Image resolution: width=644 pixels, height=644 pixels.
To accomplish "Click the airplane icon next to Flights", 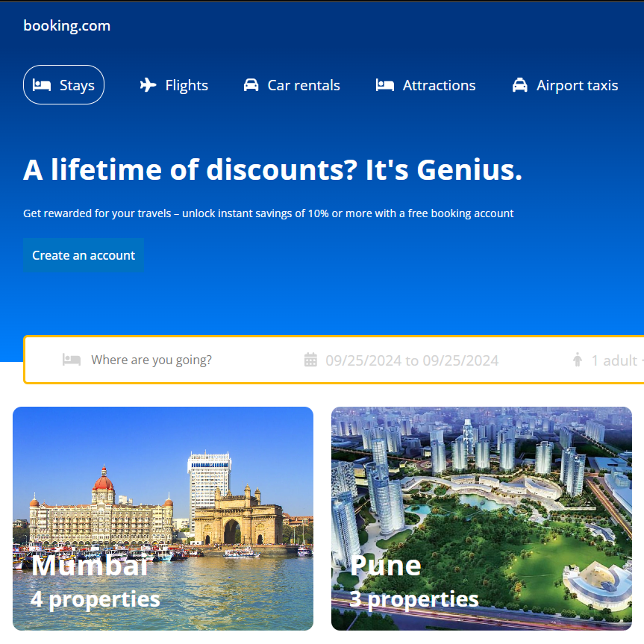I will pos(148,85).
